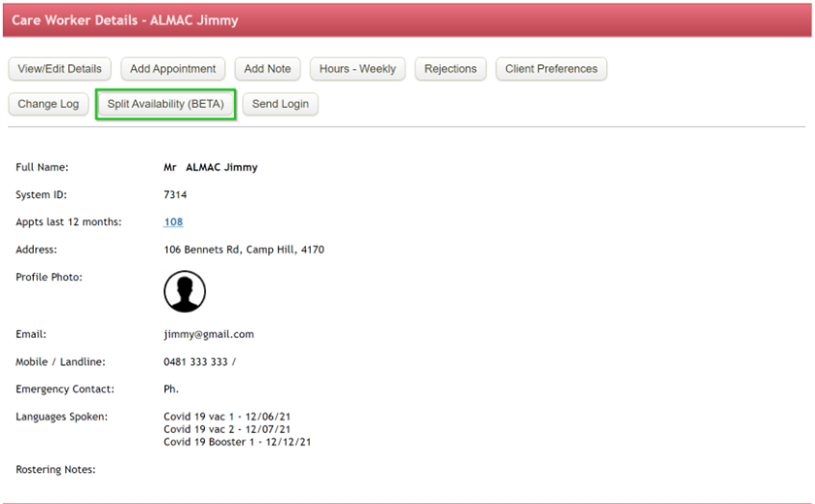Follow the 108 appointments link
This screenshot has width=815, height=504.
(173, 222)
